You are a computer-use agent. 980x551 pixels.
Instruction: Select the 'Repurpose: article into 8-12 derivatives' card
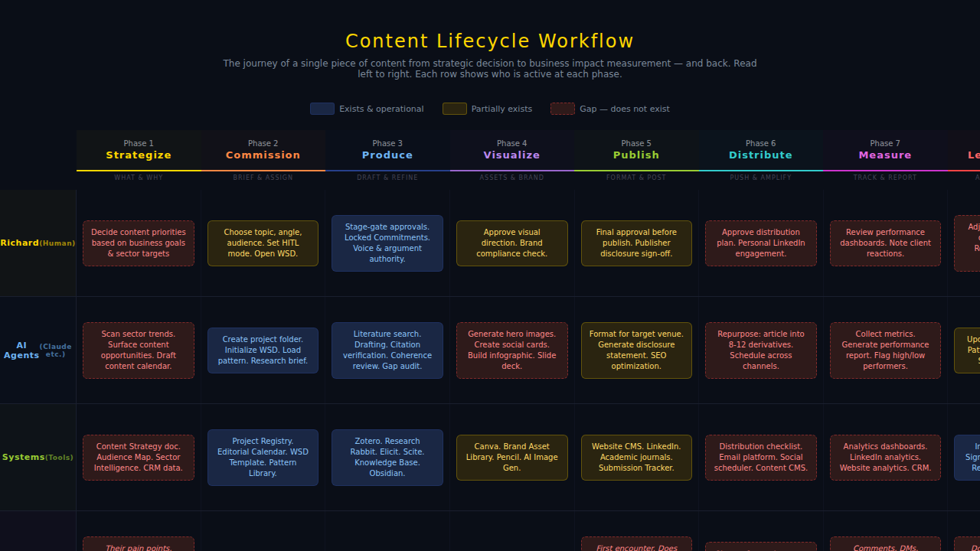coord(760,350)
